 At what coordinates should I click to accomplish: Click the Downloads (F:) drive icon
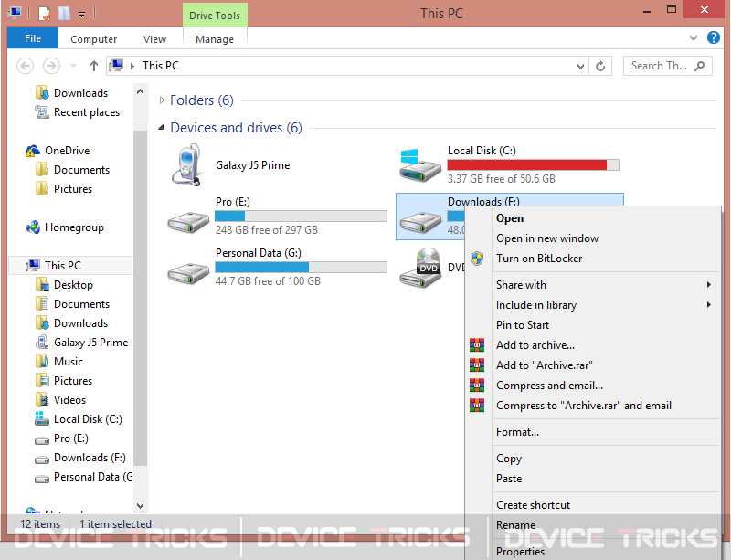click(x=420, y=222)
